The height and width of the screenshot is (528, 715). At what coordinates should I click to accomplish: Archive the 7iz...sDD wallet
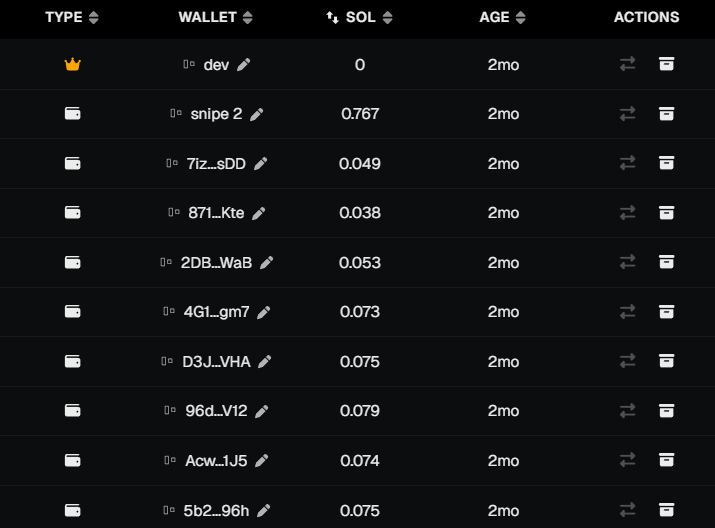coord(666,163)
